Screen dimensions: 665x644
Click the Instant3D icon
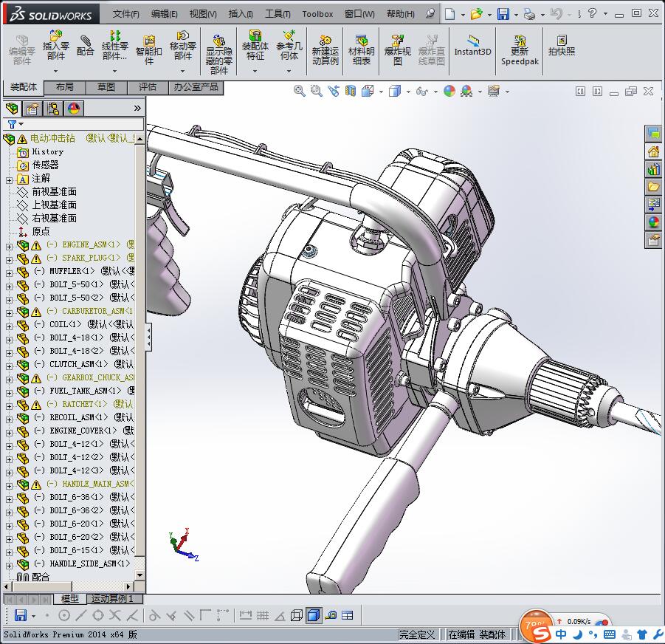coord(472,45)
